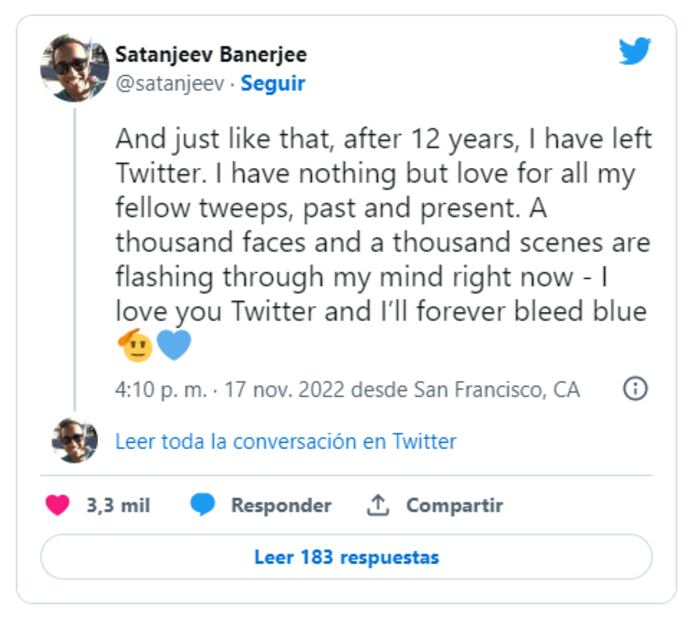693x620 pixels.
Task: Click the @satanjeev handle
Action: click(x=169, y=84)
